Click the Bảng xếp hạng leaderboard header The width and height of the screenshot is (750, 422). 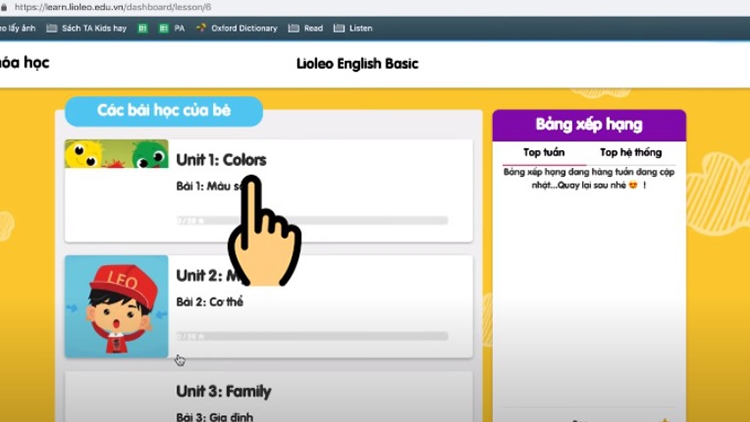coord(589,125)
